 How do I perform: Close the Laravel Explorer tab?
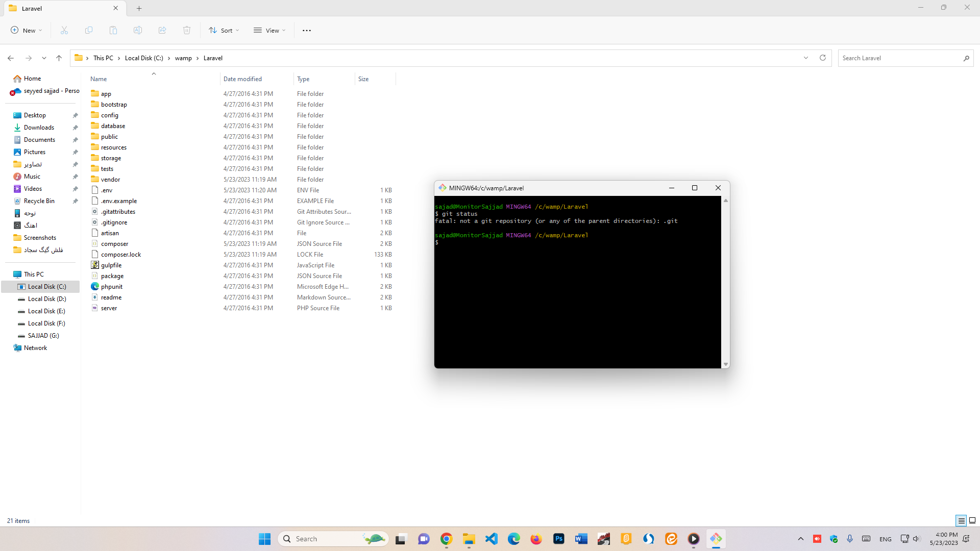[116, 9]
